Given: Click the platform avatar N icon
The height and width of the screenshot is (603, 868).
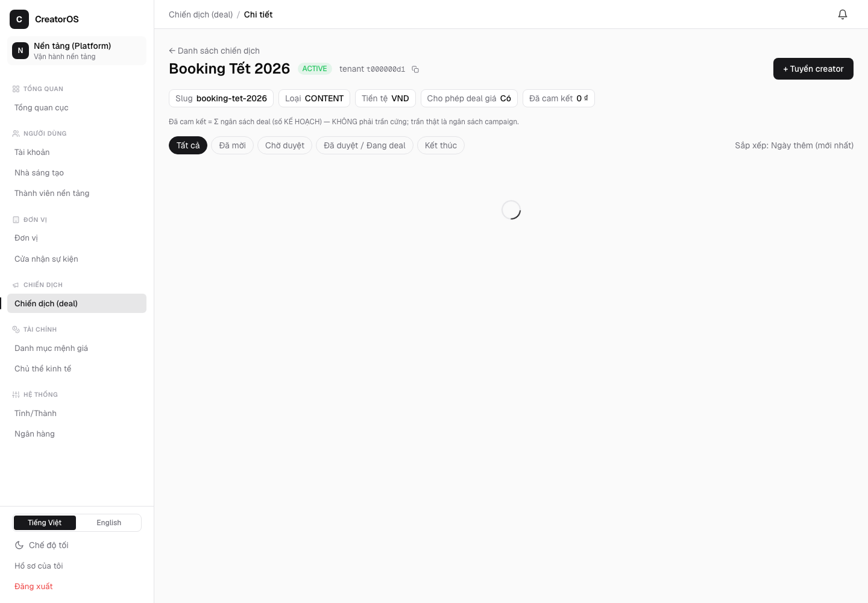Looking at the screenshot, I should click(x=20, y=51).
